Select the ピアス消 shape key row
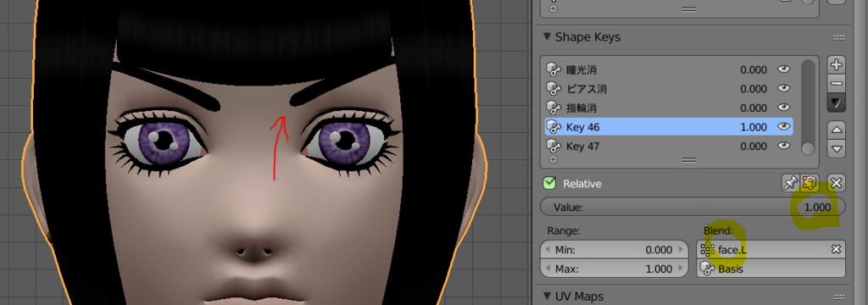The image size is (868, 305). click(x=669, y=89)
